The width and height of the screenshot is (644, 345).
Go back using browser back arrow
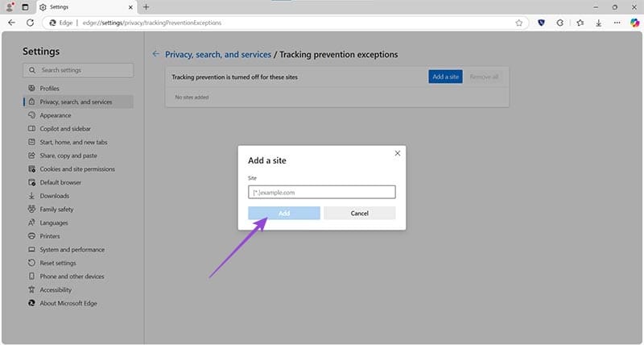tap(11, 23)
